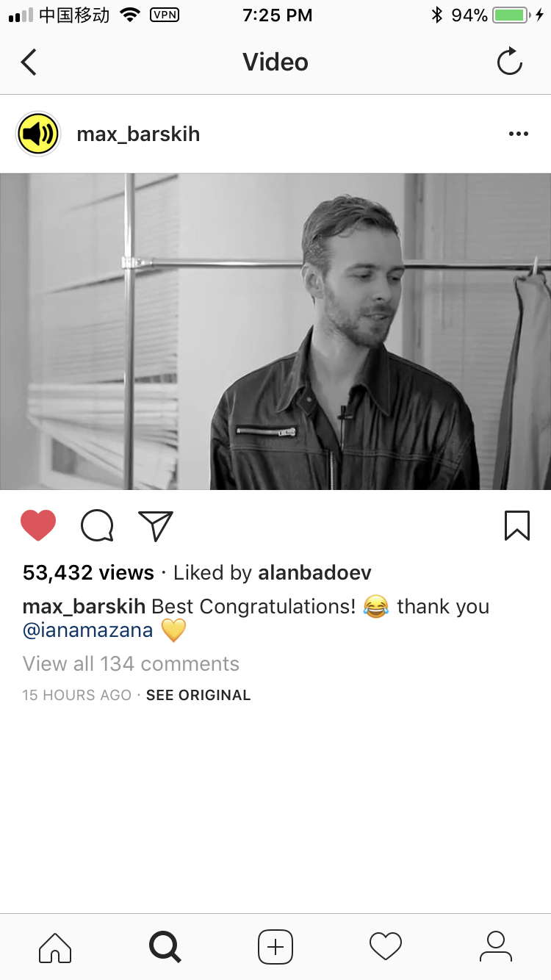This screenshot has width=551, height=980.
Task: Open the Search tab
Action: [165, 947]
